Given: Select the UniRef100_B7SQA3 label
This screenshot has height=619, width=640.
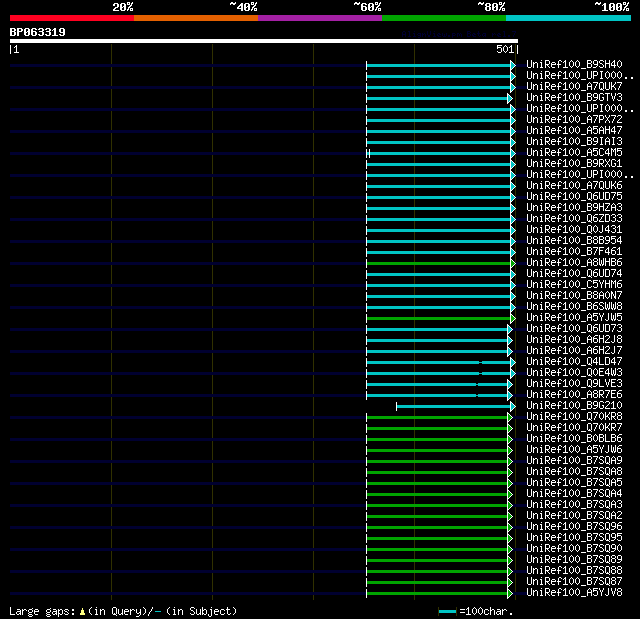Looking at the screenshot, I should tap(574, 505).
